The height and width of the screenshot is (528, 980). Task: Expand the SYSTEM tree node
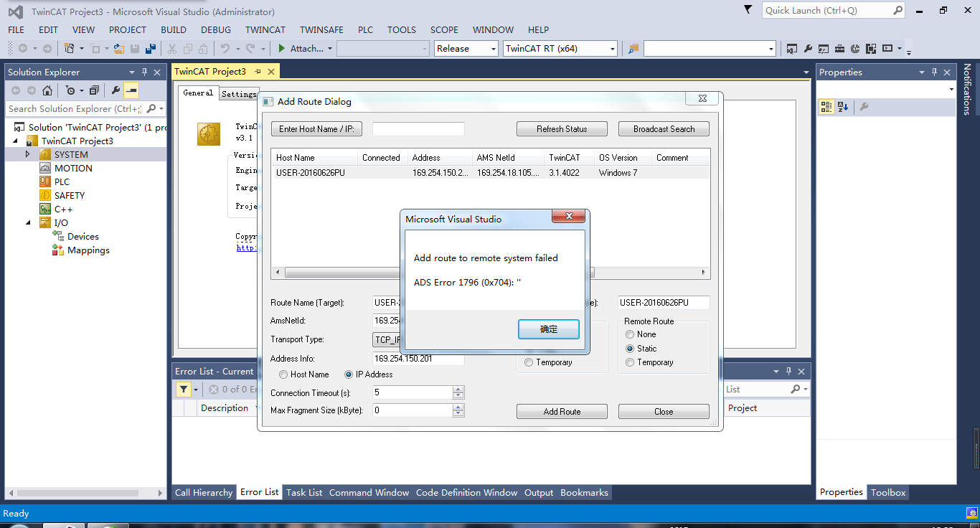click(x=28, y=154)
